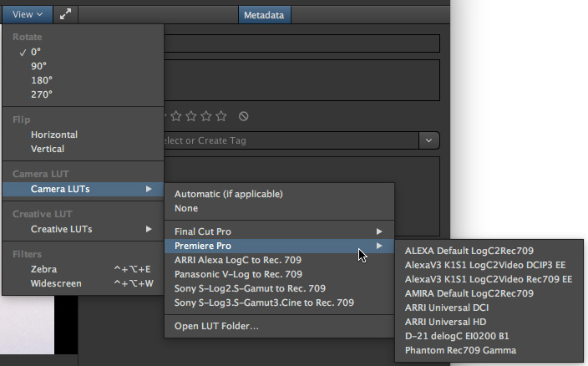Click the third visible rating star
The image size is (588, 366).
[206, 116]
